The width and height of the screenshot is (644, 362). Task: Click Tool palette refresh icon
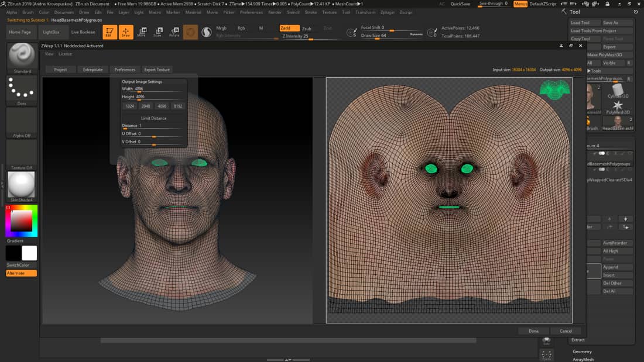(635, 12)
